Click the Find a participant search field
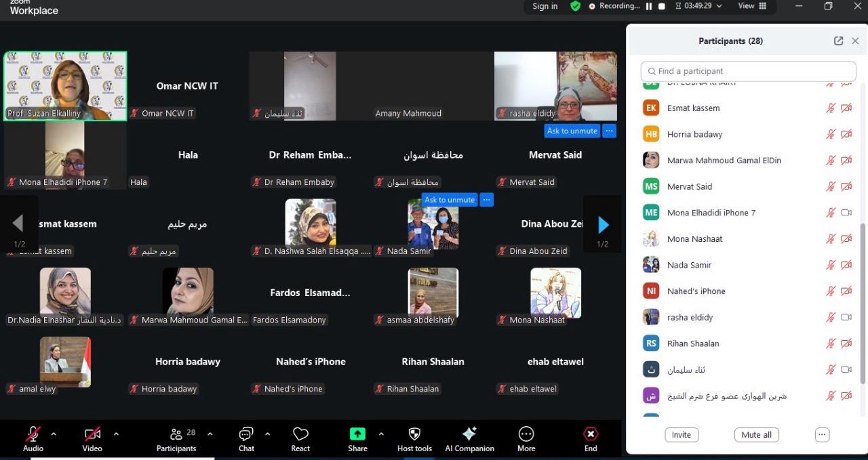The width and height of the screenshot is (868, 460). click(x=748, y=71)
